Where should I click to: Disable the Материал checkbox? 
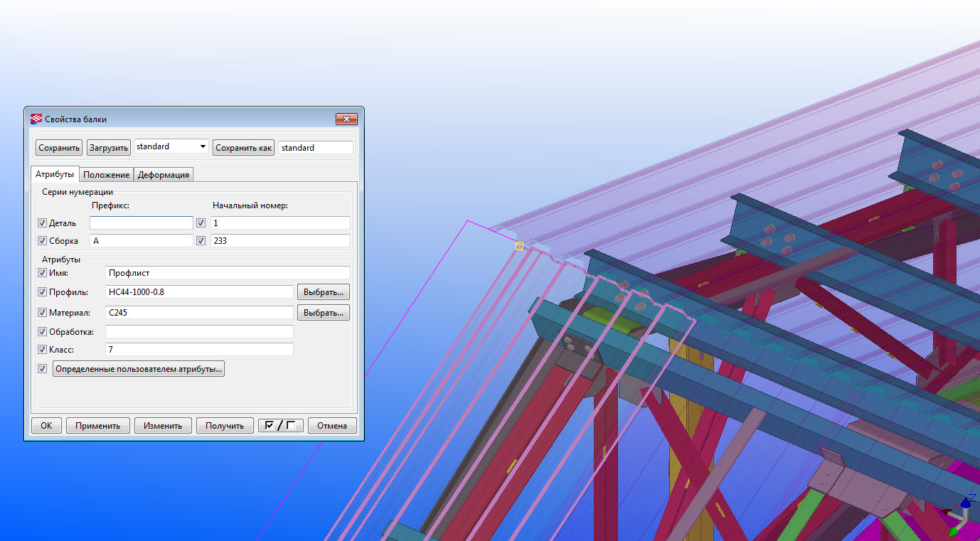[x=42, y=312]
